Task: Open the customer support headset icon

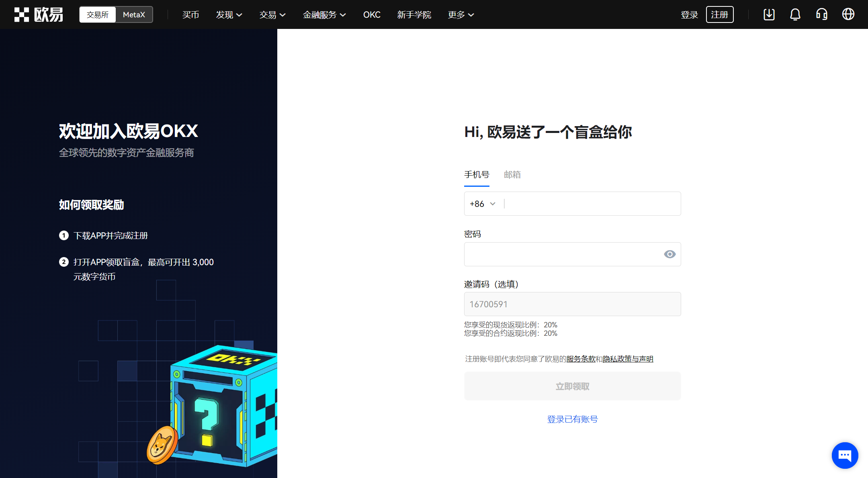Action: [x=822, y=14]
